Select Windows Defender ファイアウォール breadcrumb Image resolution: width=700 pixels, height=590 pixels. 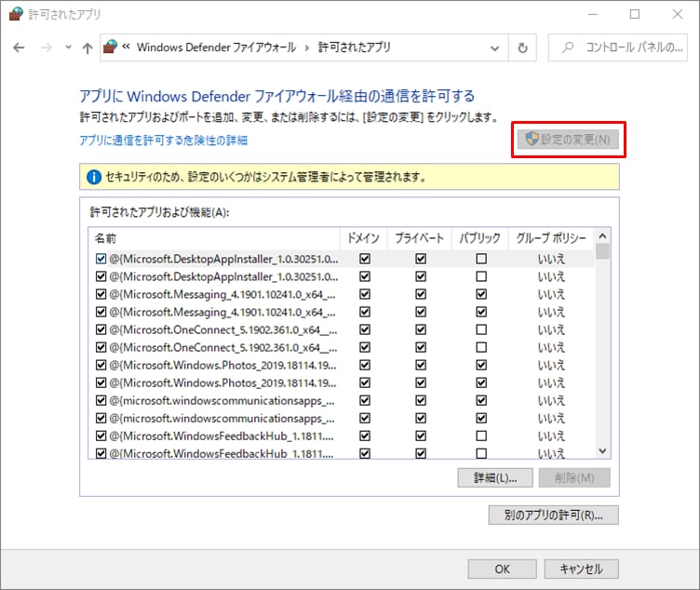pyautogui.click(x=216, y=47)
